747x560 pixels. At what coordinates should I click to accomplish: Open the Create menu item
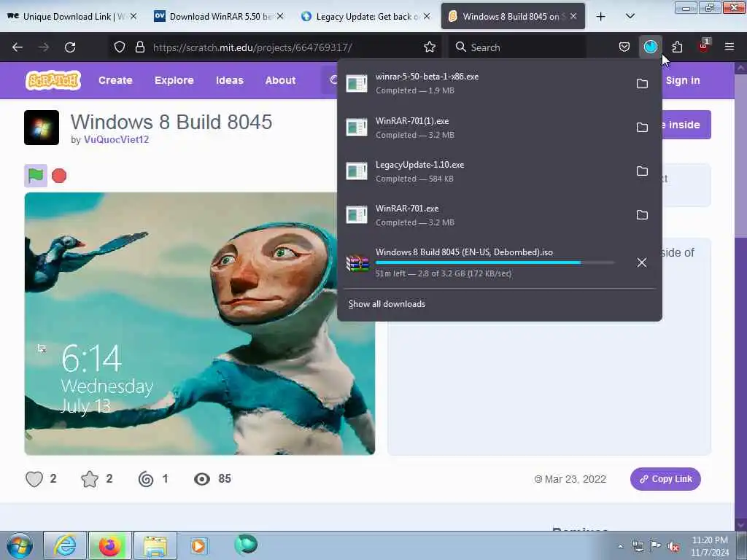115,80
